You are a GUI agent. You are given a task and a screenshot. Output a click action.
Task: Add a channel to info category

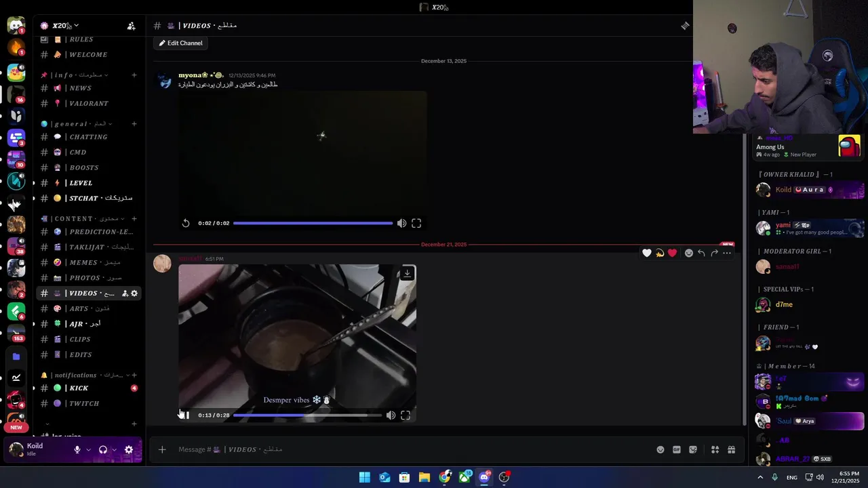(x=134, y=75)
